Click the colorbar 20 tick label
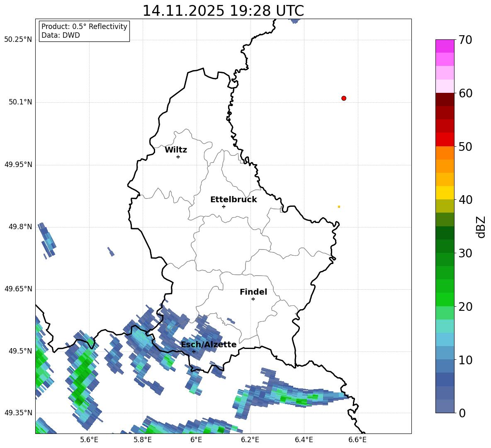Viewport: 491px width, 448px height. pos(465,307)
